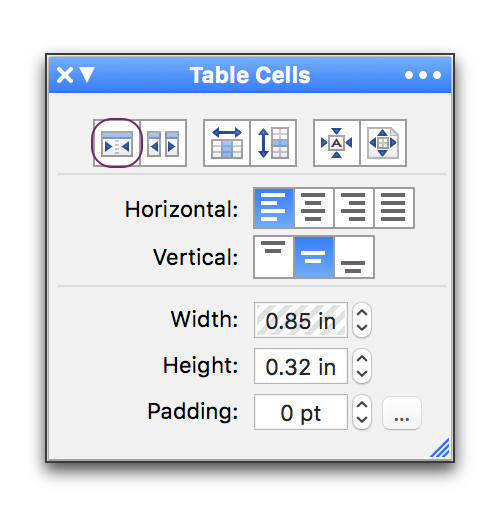Close the Table Cells palette
This screenshot has height=515, width=501.
(x=65, y=75)
